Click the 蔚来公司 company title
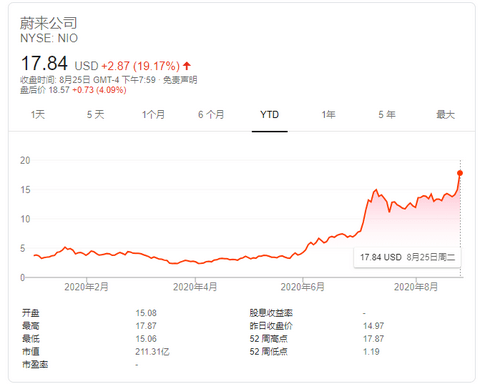Image resolution: width=480 pixels, height=384 pixels. [x=49, y=23]
